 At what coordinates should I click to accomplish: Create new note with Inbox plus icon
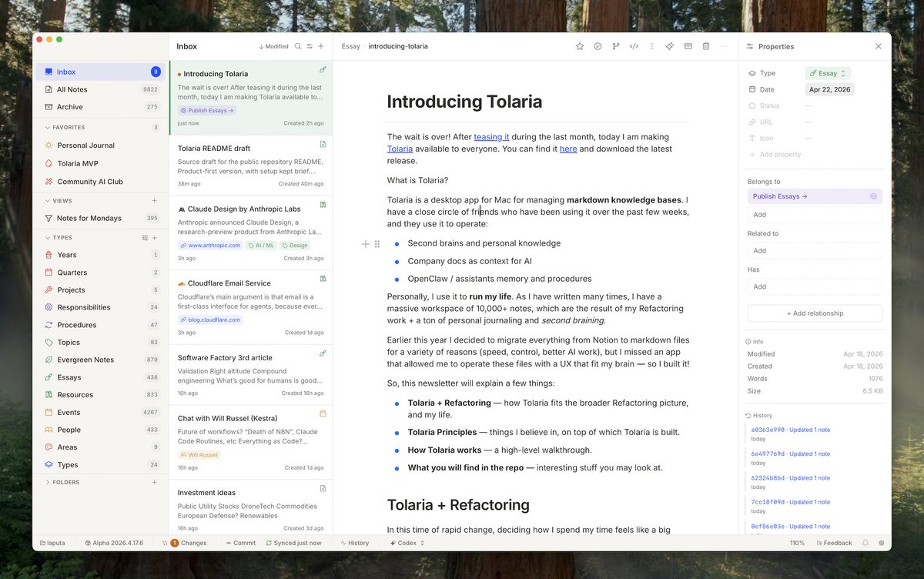tap(321, 46)
